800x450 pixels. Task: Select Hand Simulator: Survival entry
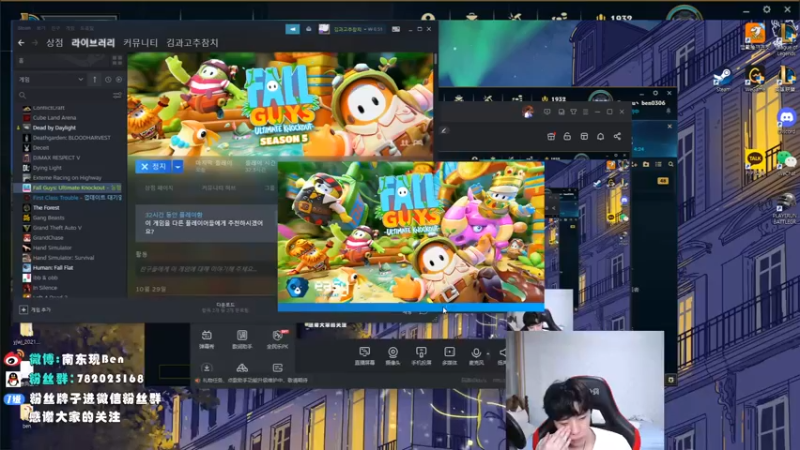click(x=63, y=258)
